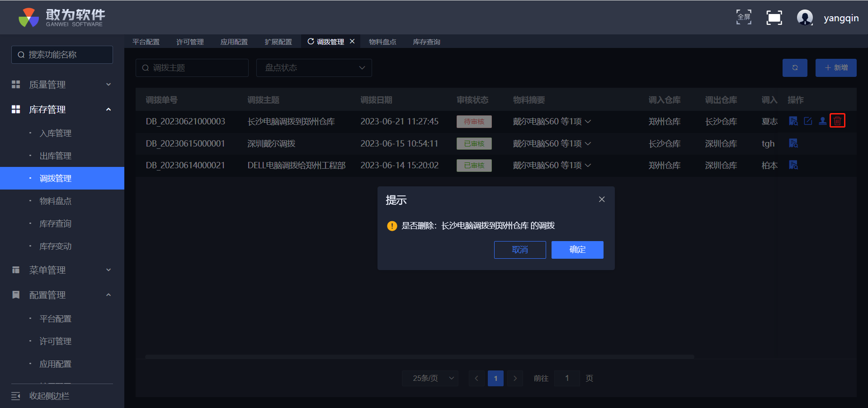Click the red delete trash icon
Image resolution: width=868 pixels, height=408 pixels.
(837, 121)
